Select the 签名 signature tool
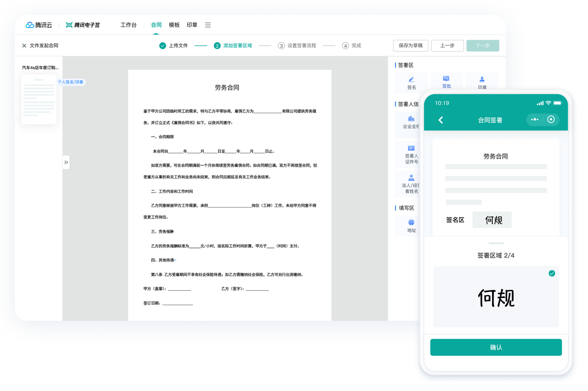Image resolution: width=588 pixels, height=391 pixels. (412, 83)
